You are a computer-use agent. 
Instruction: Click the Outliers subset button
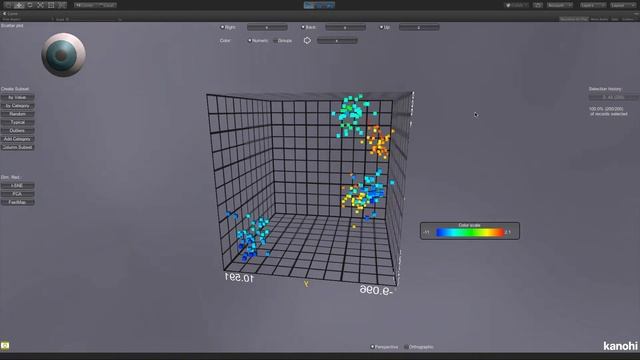(18, 131)
